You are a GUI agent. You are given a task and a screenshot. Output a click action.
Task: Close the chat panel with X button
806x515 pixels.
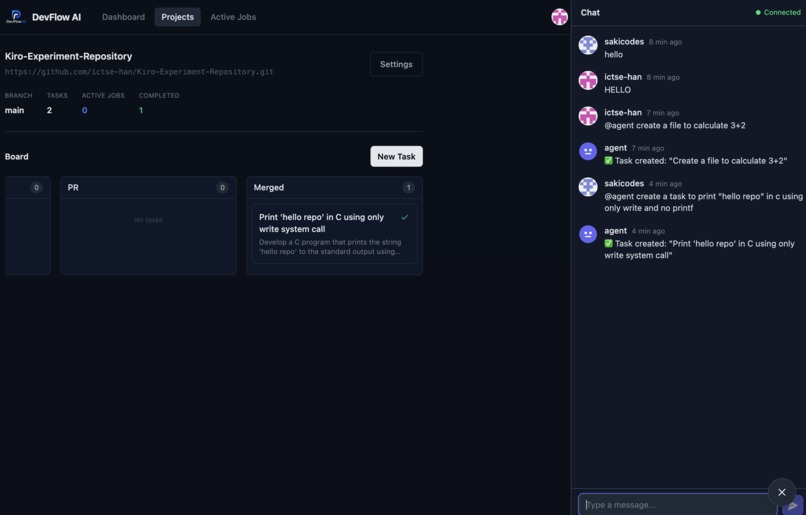point(781,492)
